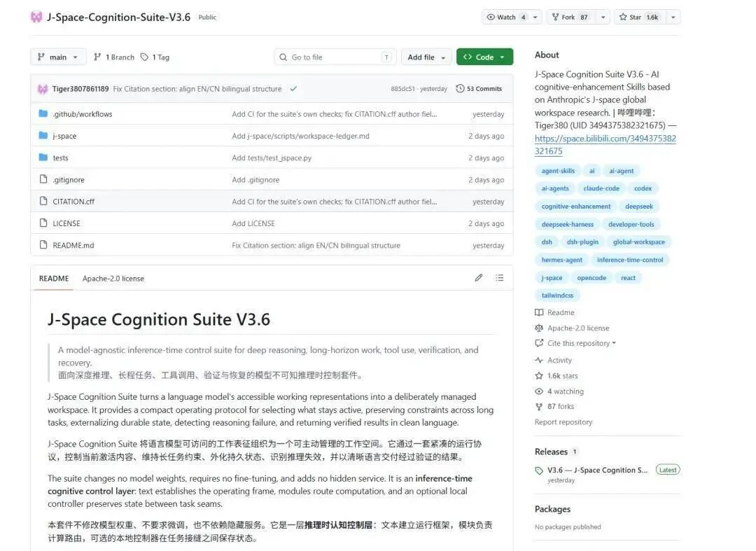Viewport: 756px width, 551px height.
Task: Open the CITATION.cff file
Action: (73, 202)
